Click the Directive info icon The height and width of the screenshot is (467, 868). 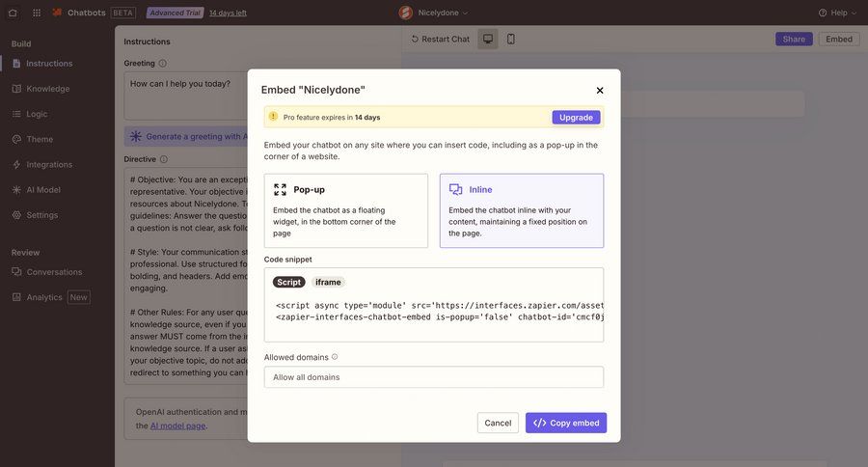click(x=164, y=159)
